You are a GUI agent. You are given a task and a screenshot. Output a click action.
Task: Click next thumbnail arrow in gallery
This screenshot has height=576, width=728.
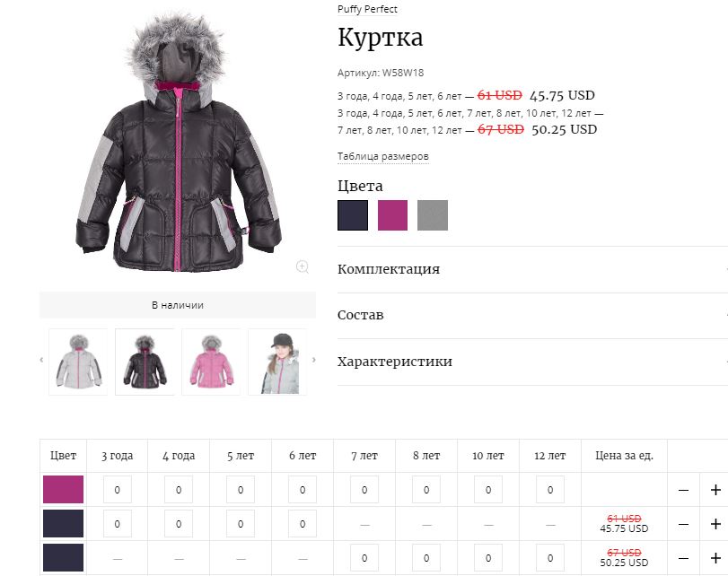(314, 360)
